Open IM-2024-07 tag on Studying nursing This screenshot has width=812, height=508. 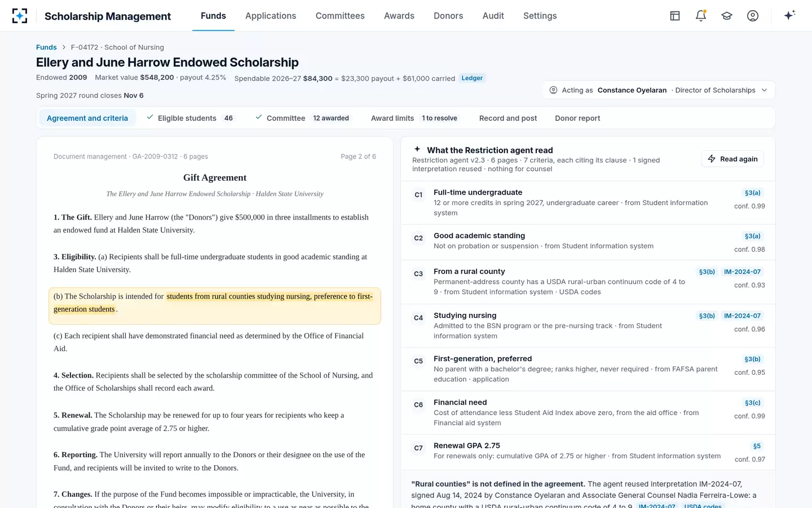pyautogui.click(x=742, y=316)
